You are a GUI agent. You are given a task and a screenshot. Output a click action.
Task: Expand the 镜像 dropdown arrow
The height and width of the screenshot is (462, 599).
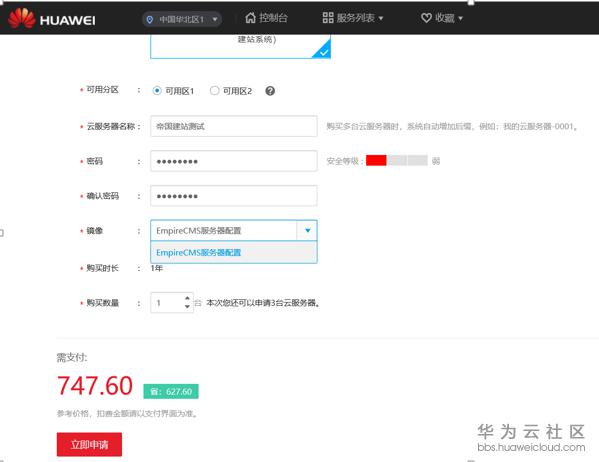tap(307, 230)
